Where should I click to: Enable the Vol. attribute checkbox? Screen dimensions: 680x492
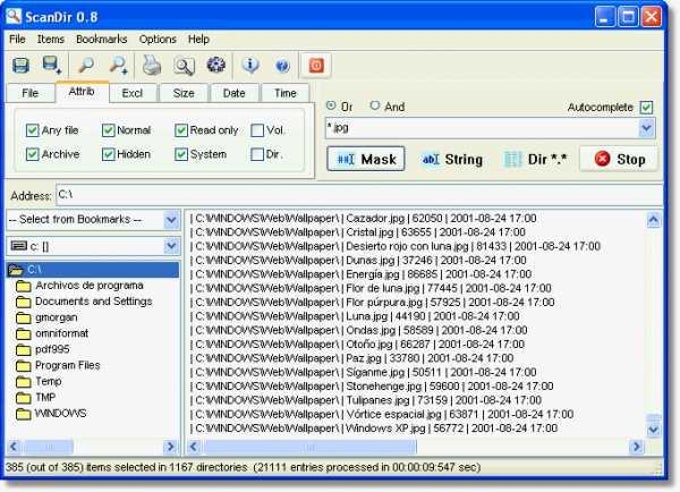(257, 130)
